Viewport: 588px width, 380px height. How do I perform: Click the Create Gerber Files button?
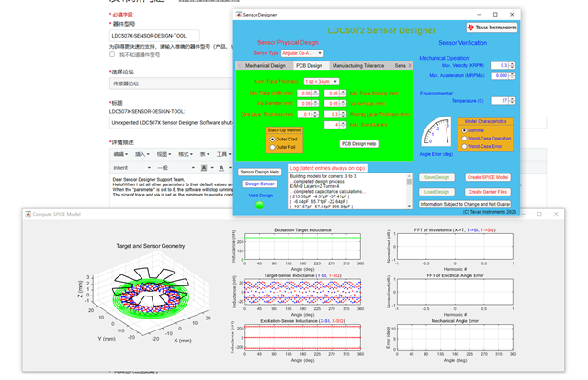[x=488, y=192]
